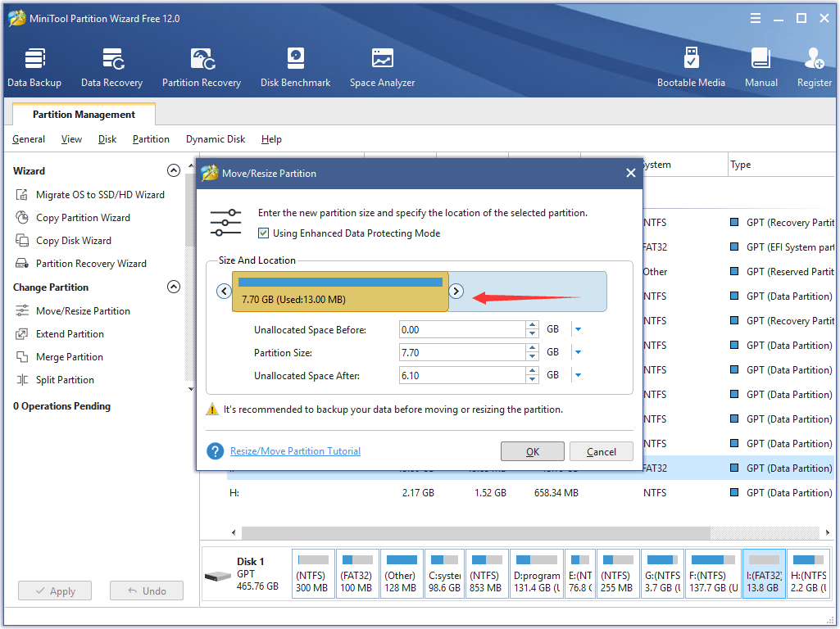Open unit dropdown for Unallocated Space Before
840x629 pixels.
(578, 330)
